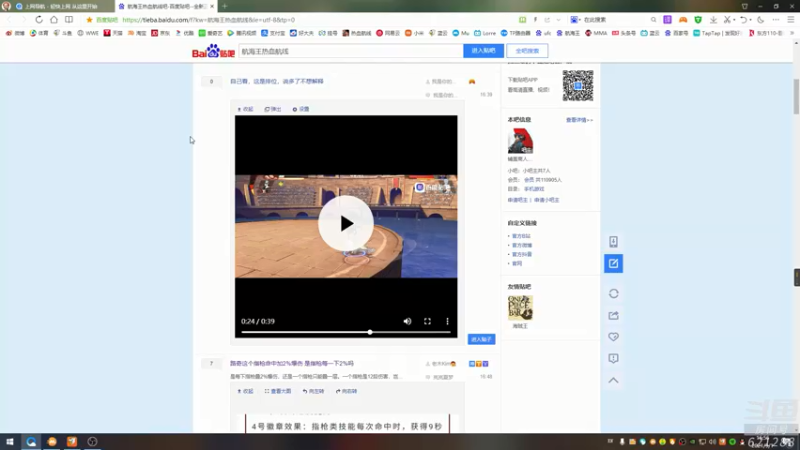Collapse the video with 收起 above player
The image size is (800, 450).
click(x=245, y=109)
